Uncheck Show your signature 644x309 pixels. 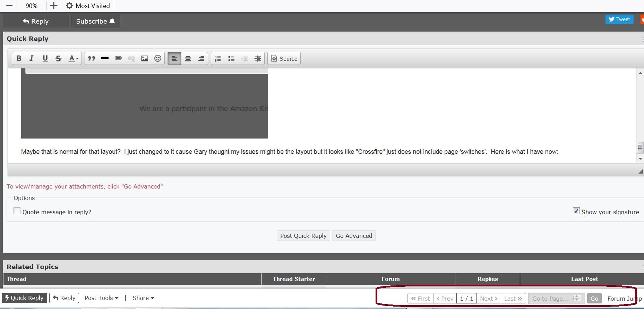[x=576, y=211]
